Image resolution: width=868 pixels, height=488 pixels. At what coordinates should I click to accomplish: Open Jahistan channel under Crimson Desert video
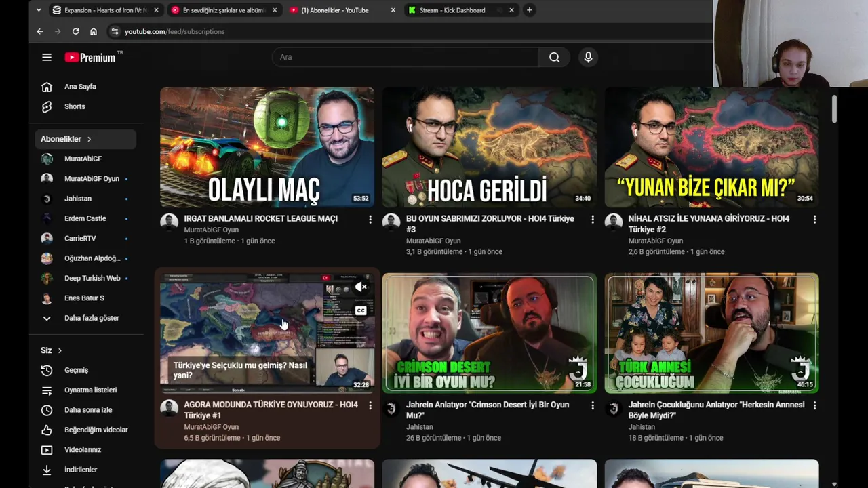(419, 427)
